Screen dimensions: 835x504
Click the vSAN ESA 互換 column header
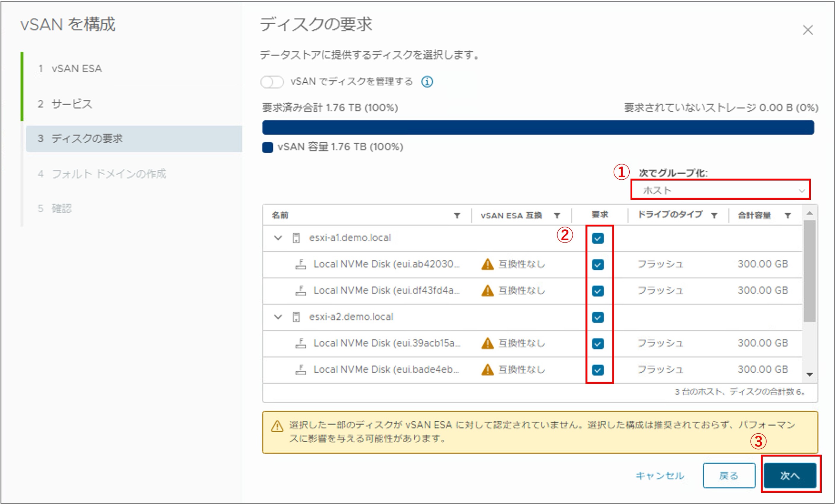coord(511,215)
